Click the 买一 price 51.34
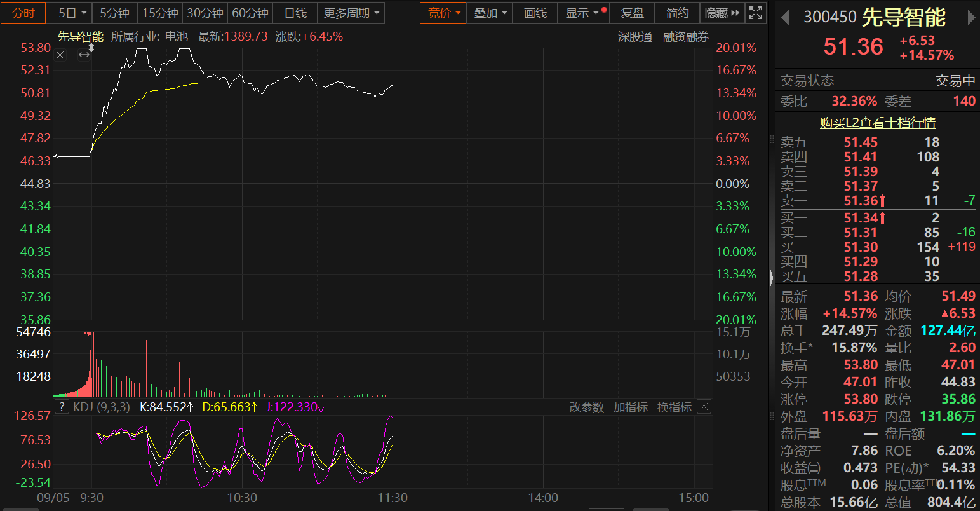The width and height of the screenshot is (980, 511). click(x=861, y=218)
